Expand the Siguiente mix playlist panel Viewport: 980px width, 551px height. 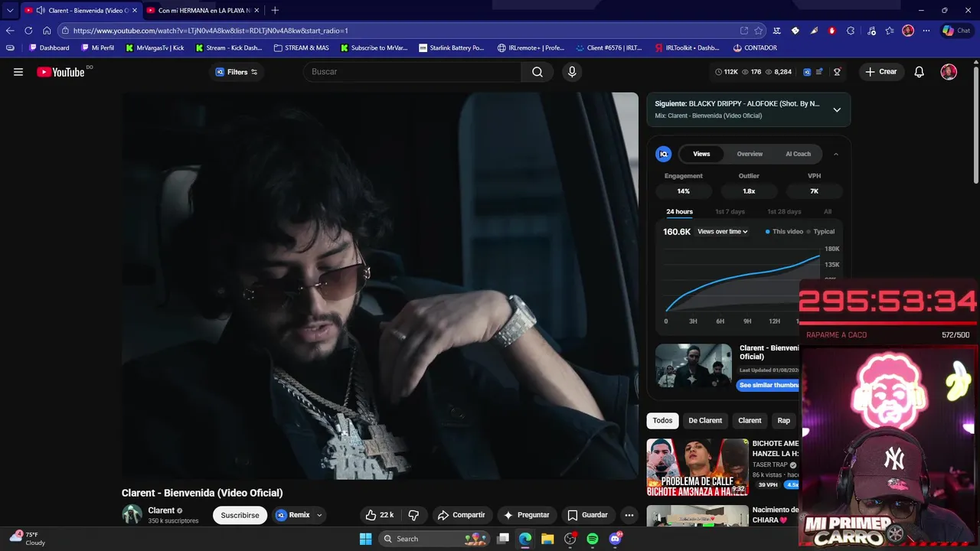point(837,109)
